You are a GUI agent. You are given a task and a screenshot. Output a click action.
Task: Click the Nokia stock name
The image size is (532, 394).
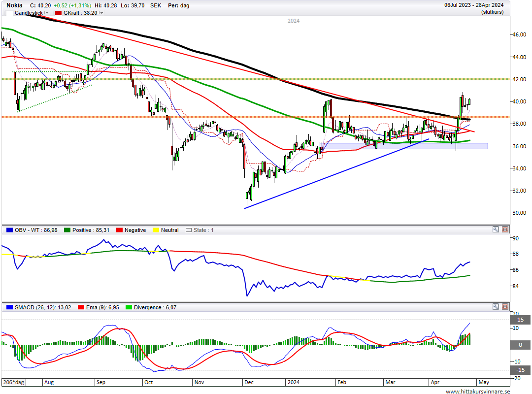(14, 5)
